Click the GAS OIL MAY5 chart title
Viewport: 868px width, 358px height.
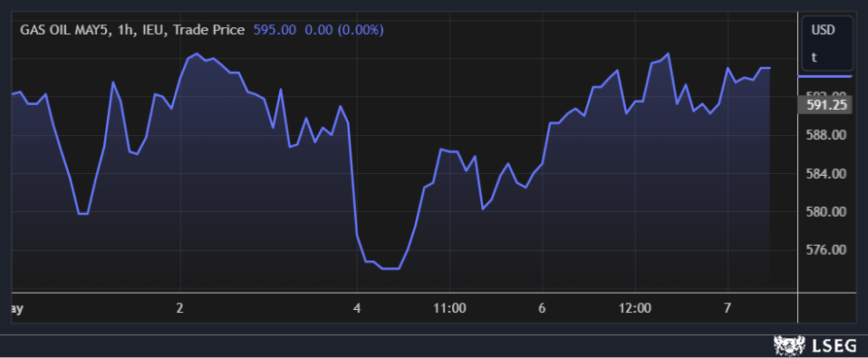132,30
